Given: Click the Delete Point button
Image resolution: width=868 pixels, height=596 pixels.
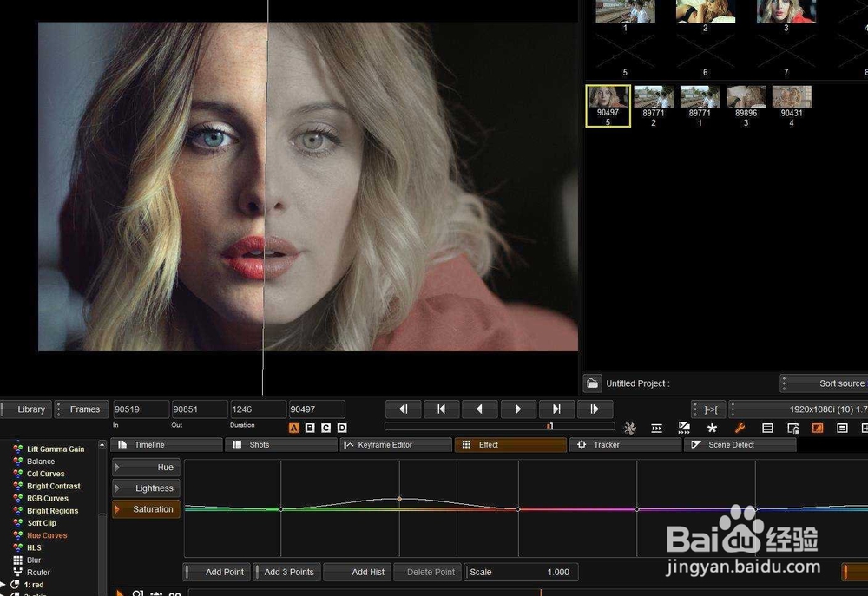Looking at the screenshot, I should 428,573.
